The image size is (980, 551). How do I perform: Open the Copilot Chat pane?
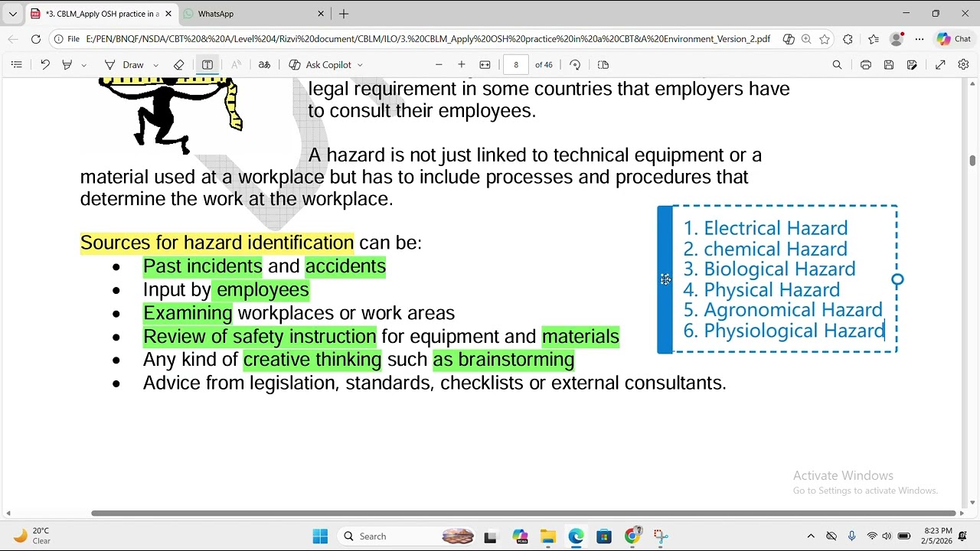pos(954,39)
